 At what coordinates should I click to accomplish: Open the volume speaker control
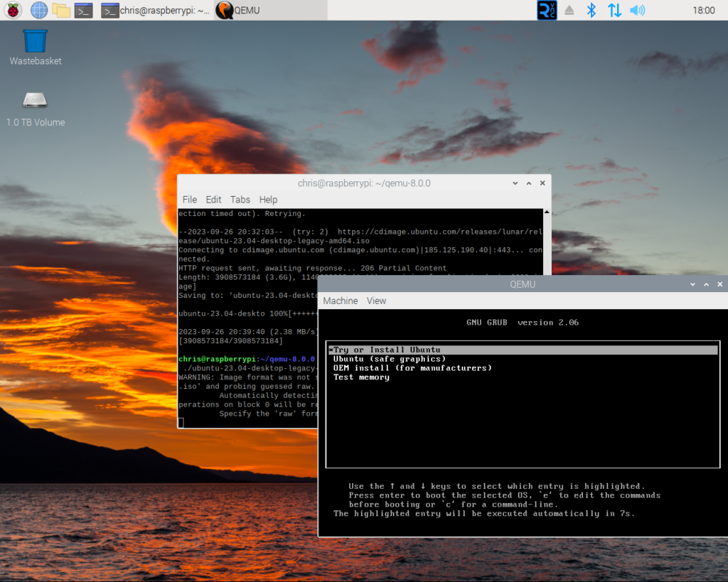[638, 10]
